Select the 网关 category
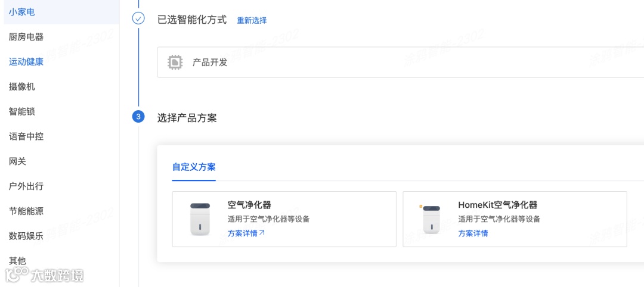This screenshot has width=644, height=287. 18,161
